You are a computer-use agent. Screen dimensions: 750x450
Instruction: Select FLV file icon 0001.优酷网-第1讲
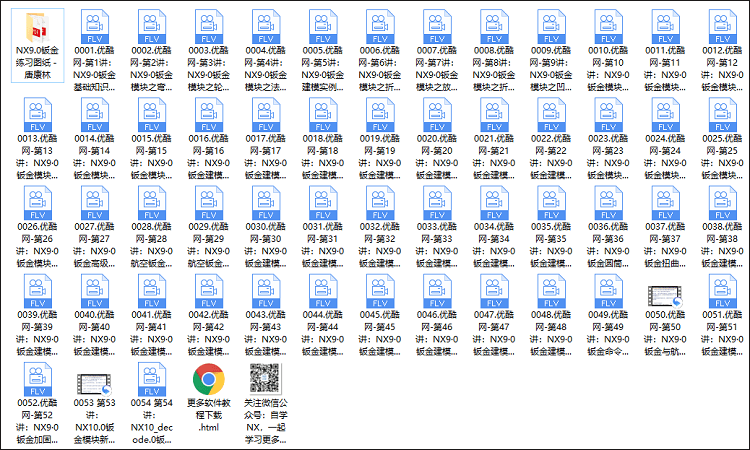click(95, 27)
